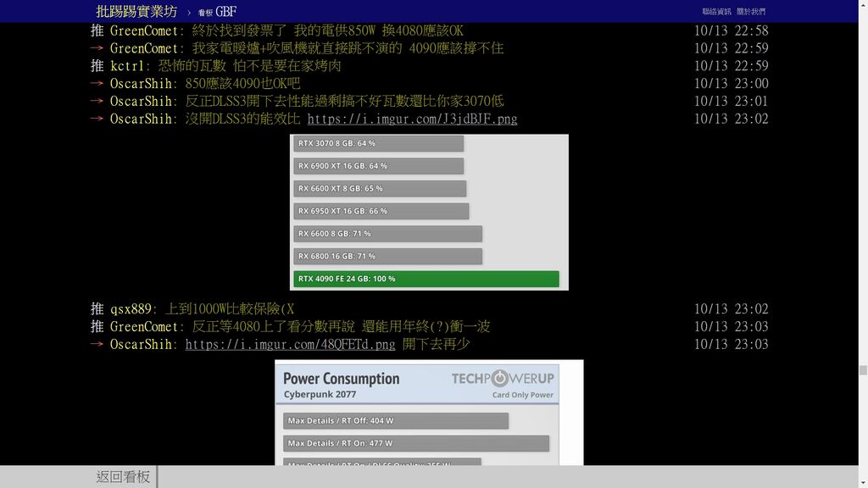Click the scrollbar down arrow
868x488 pixels.
coord(863,483)
